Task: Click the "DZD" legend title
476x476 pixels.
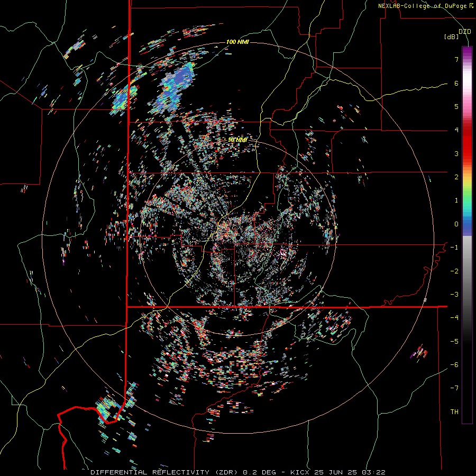Action: pos(465,32)
